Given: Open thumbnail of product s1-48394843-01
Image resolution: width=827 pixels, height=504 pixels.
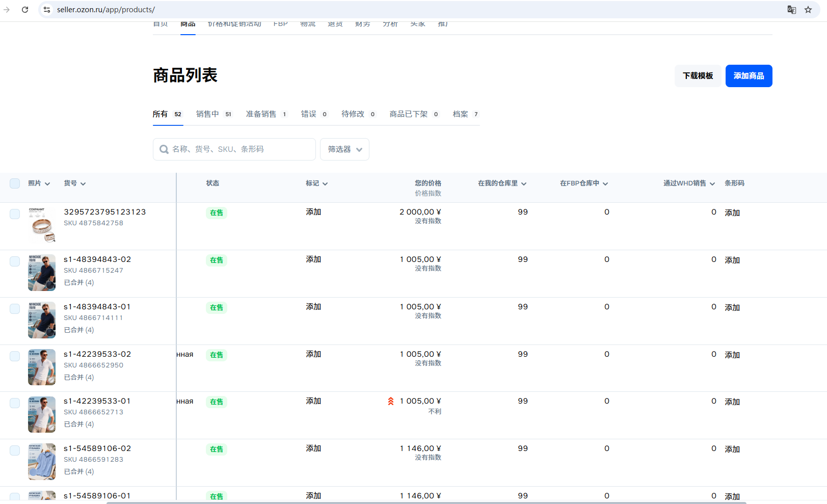Looking at the screenshot, I should pyautogui.click(x=42, y=320).
